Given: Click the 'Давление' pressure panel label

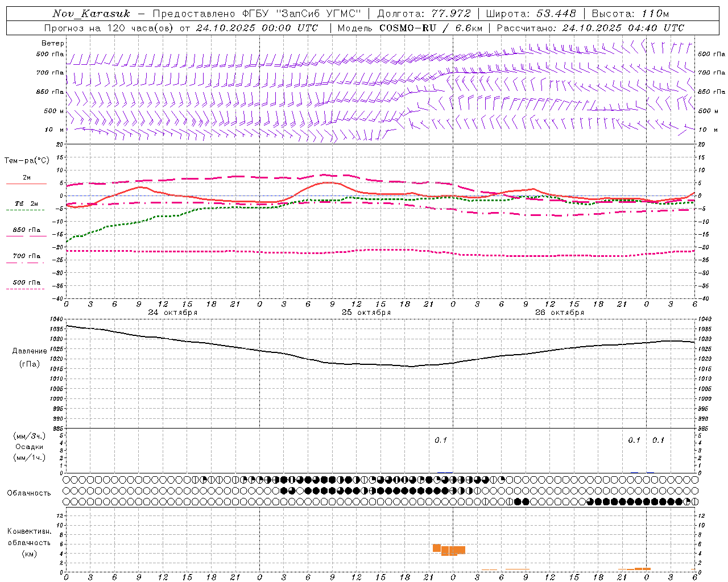Looking at the screenshot, I should 30,351.
